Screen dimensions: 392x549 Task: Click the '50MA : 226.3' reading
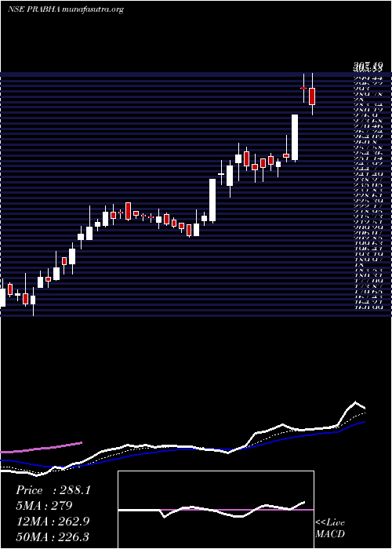(x=53, y=536)
